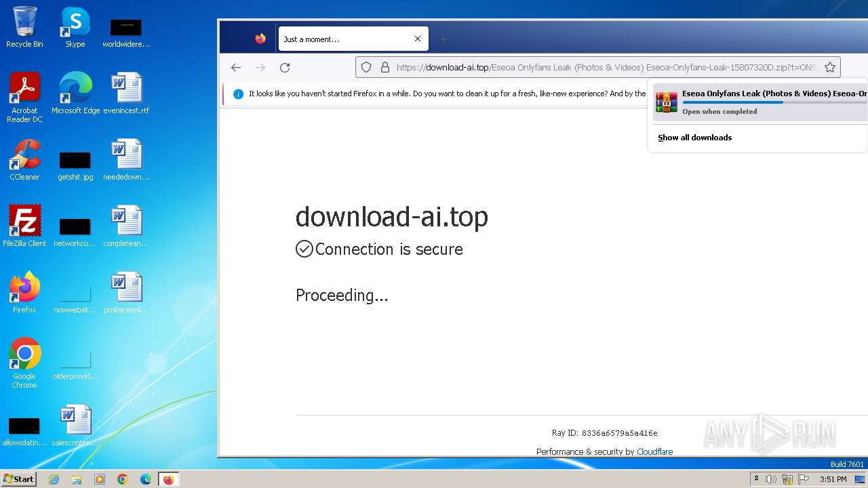Click the padlock site info icon

click(x=384, y=67)
